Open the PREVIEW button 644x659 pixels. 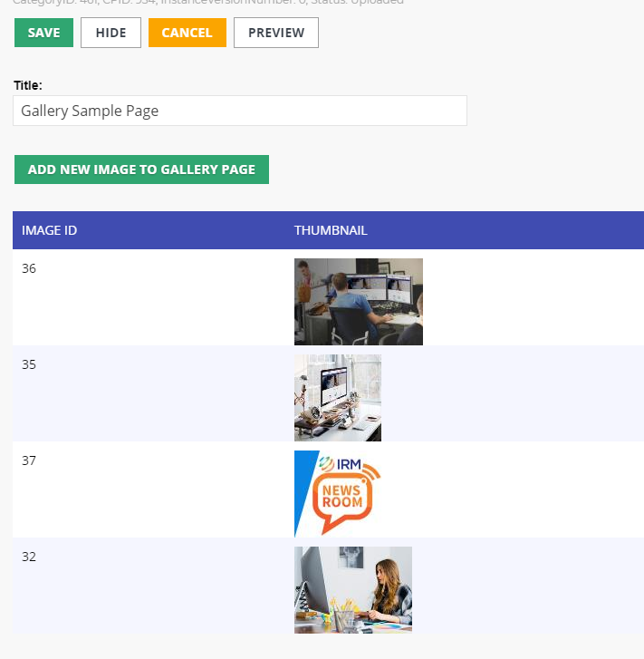[276, 33]
